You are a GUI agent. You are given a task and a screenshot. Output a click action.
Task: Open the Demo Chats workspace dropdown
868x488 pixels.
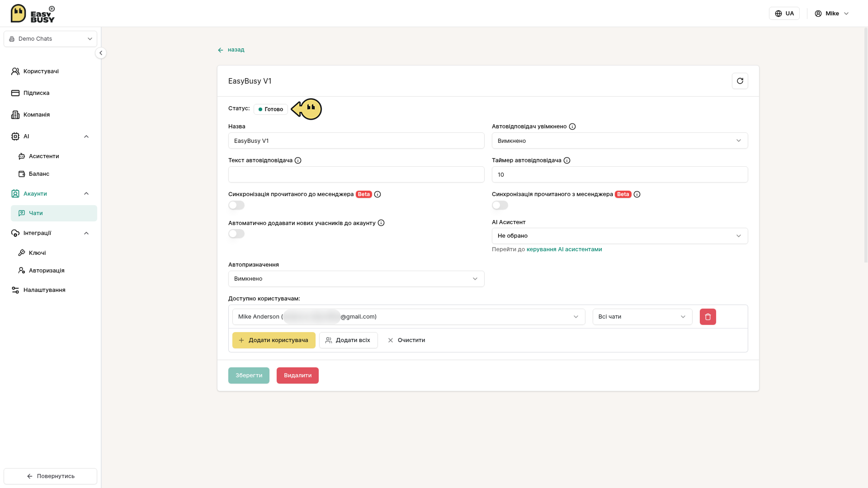coord(50,39)
